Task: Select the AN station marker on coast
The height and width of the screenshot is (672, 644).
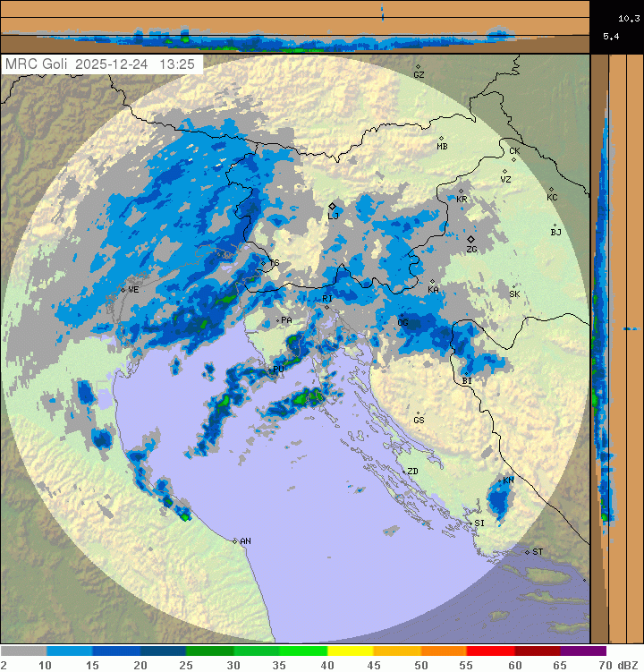Action: pyautogui.click(x=235, y=541)
